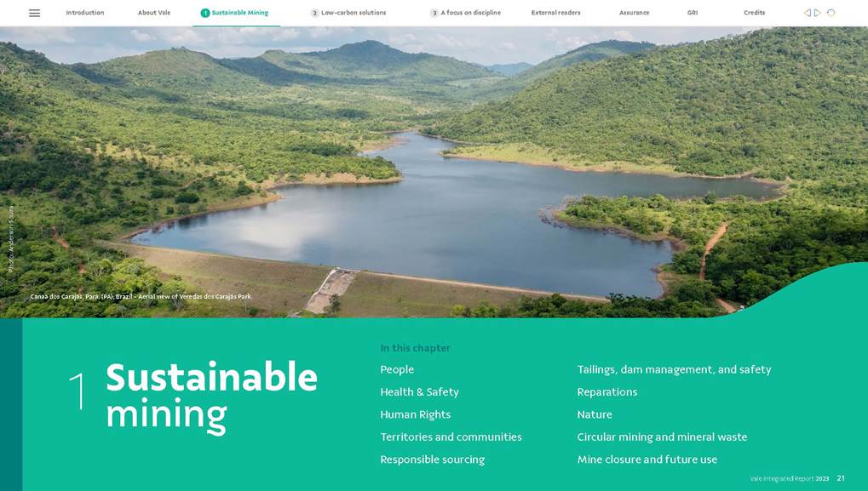Click the aerial lake photo
The image size is (868, 491).
coord(434,172)
